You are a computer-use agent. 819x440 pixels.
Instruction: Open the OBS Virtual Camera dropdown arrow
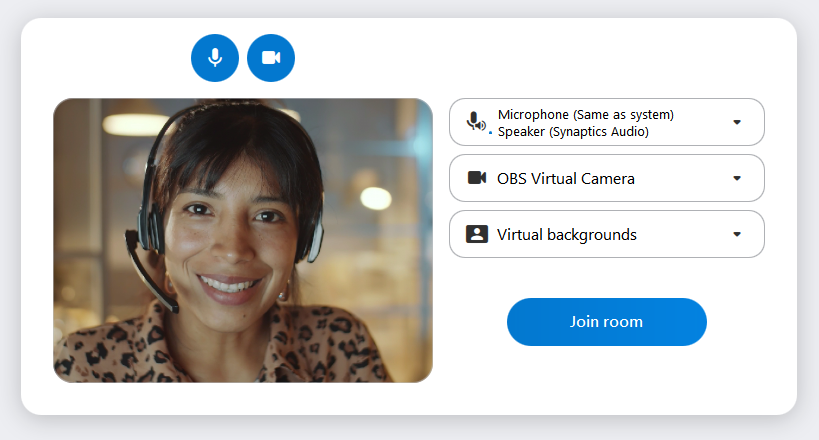point(737,178)
